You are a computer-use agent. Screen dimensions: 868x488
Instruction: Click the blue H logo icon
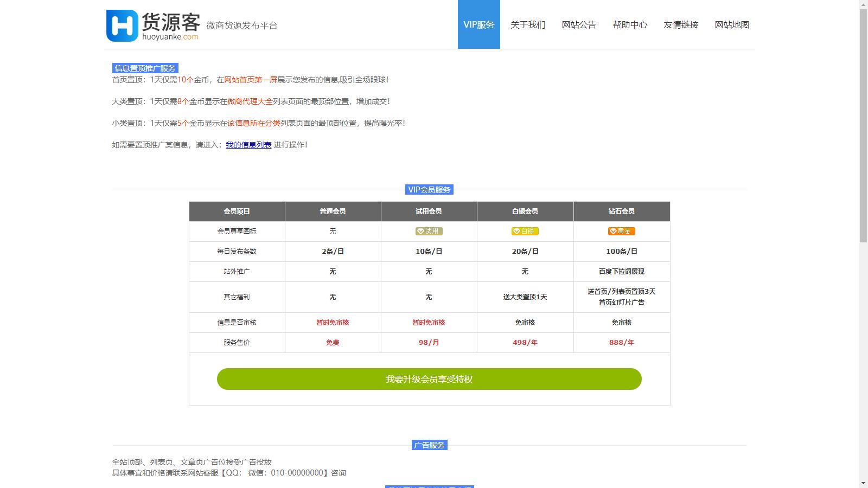coord(122,25)
